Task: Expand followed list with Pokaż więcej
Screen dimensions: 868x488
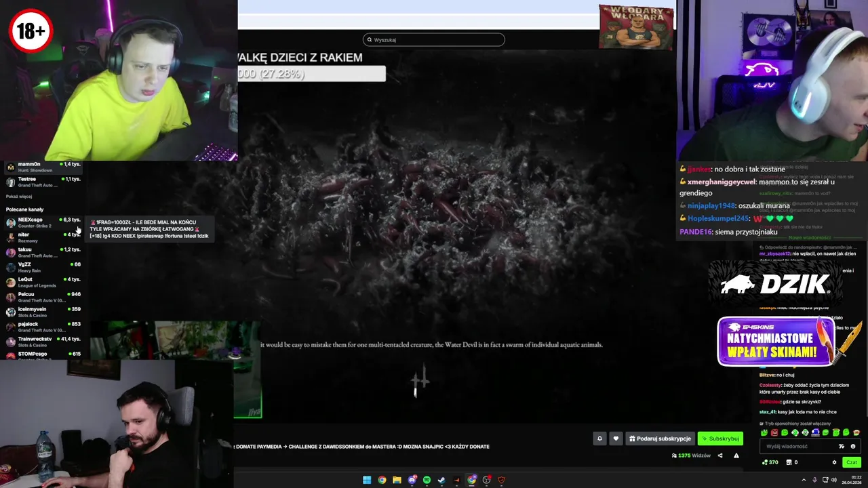Action: point(19,197)
